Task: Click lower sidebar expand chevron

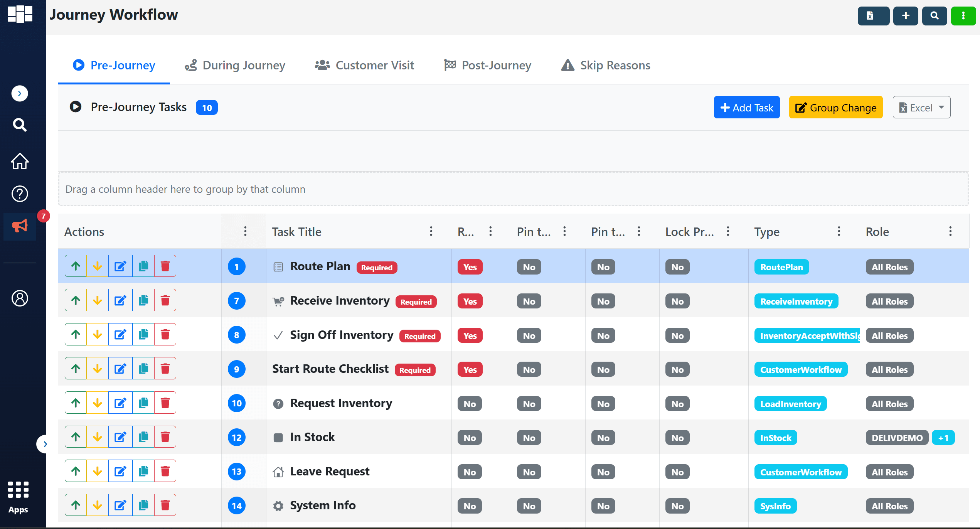Action: 45,444
